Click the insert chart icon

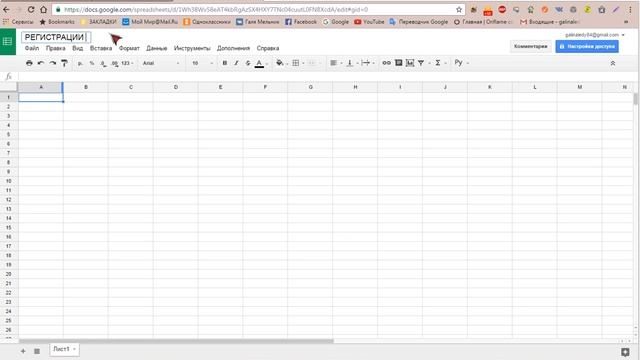[x=410, y=63]
